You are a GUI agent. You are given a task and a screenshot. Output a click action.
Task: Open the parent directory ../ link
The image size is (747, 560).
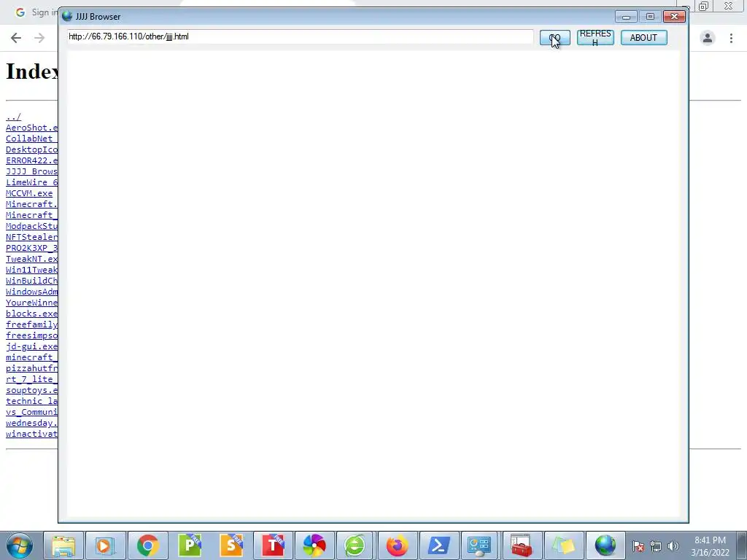click(x=13, y=117)
